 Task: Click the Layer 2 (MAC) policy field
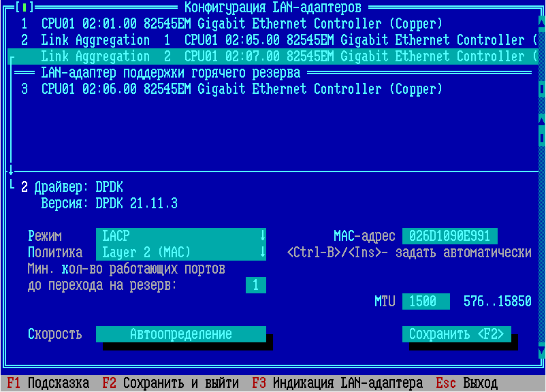pyautogui.click(x=177, y=252)
